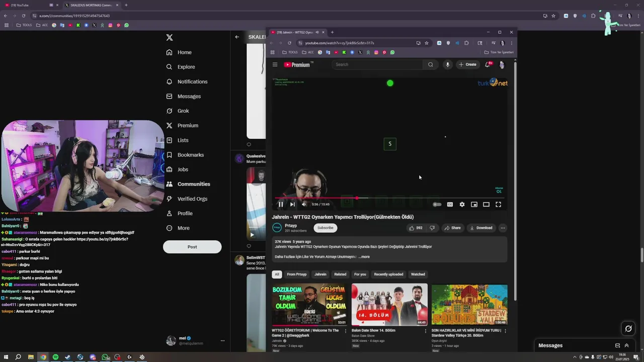Pause the YouTube video
The image size is (644, 362).
pyautogui.click(x=281, y=204)
